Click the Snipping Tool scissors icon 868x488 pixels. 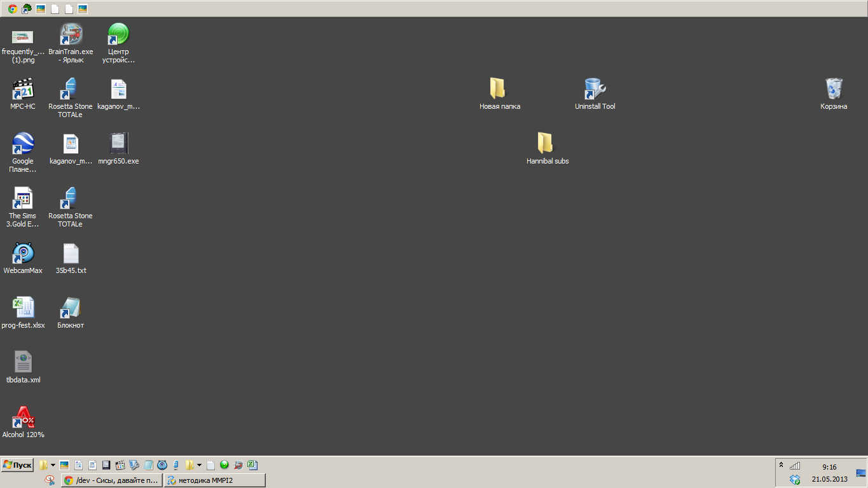[50, 480]
